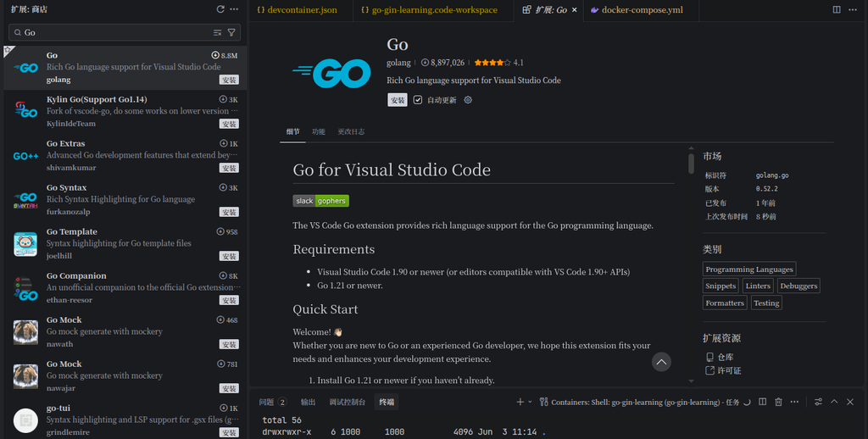Open Programming Languages category
868x439 pixels.
coord(749,270)
